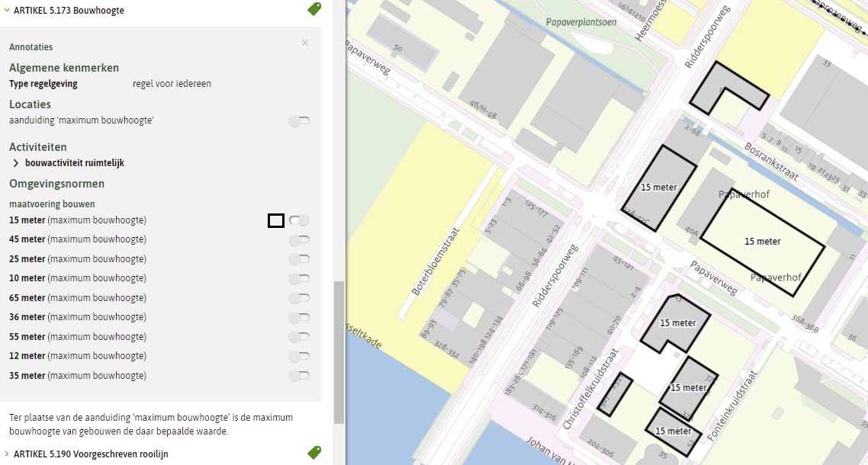Toggle the 65 meter maximum bouwhoogte switch
The height and width of the screenshot is (465, 868).
[x=300, y=298]
